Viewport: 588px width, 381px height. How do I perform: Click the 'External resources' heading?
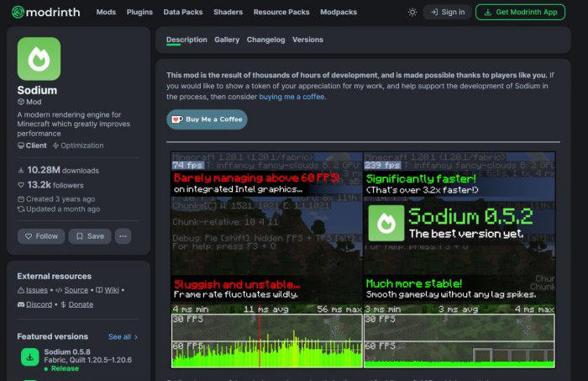[x=55, y=276]
